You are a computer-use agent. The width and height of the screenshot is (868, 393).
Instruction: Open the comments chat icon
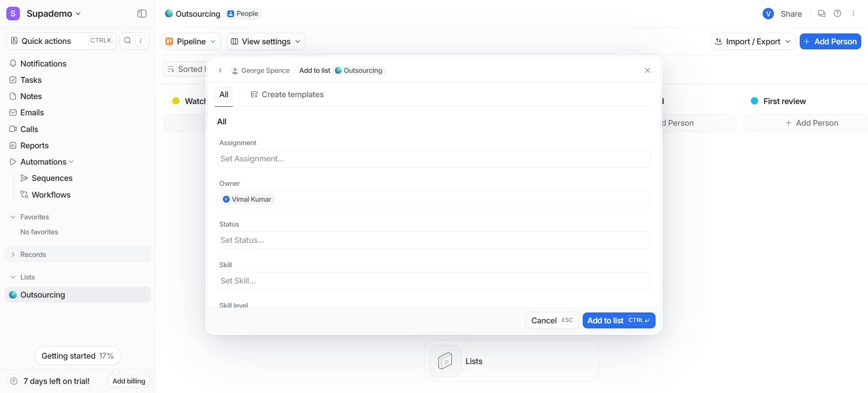pos(821,14)
